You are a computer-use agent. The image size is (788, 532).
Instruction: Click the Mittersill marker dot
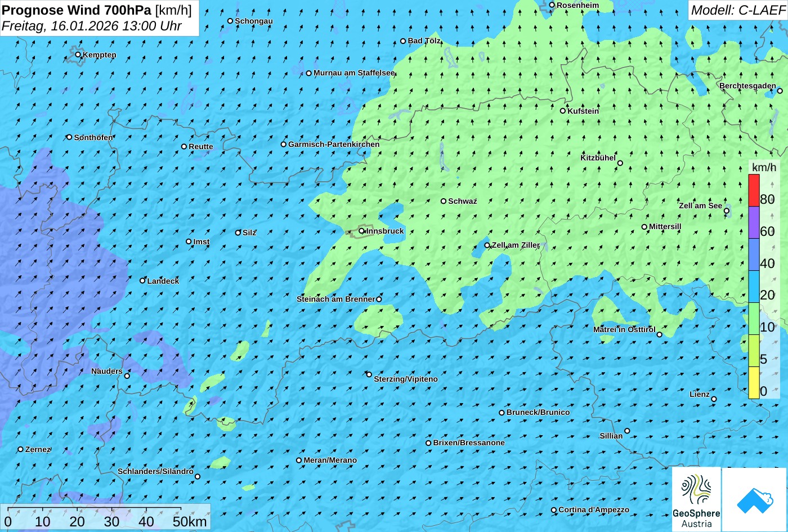pyautogui.click(x=644, y=227)
